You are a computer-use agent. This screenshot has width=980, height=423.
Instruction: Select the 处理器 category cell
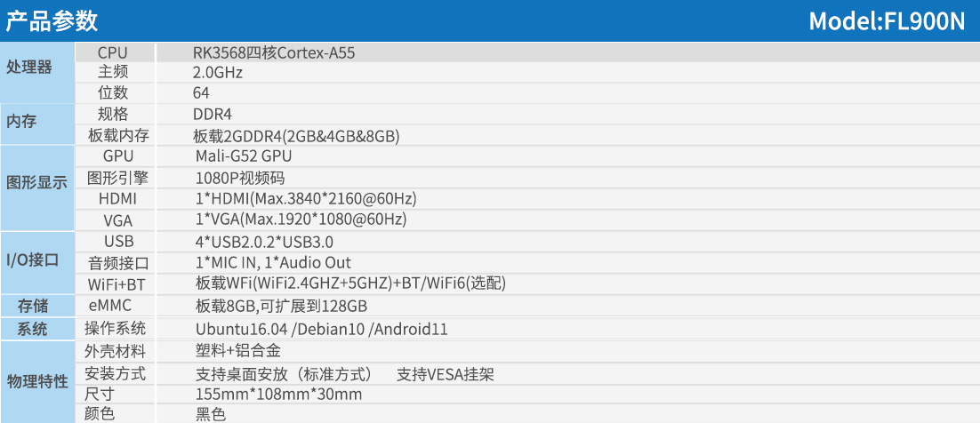pyautogui.click(x=29, y=68)
